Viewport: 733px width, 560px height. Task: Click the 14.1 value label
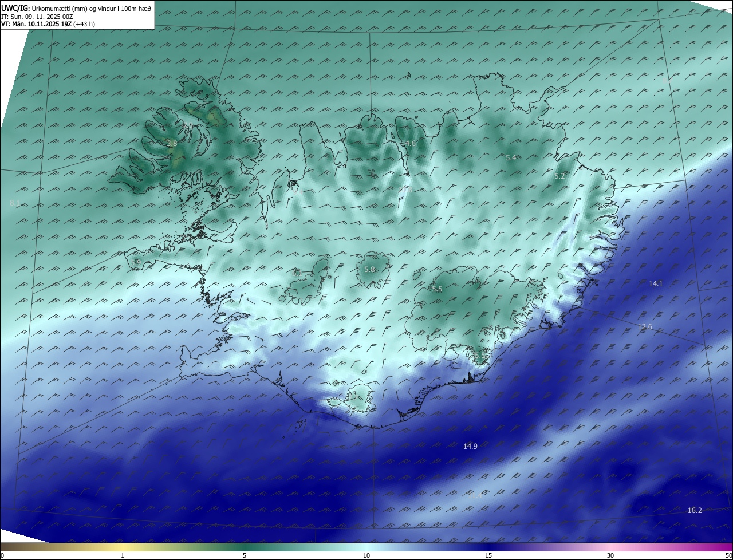click(x=656, y=283)
